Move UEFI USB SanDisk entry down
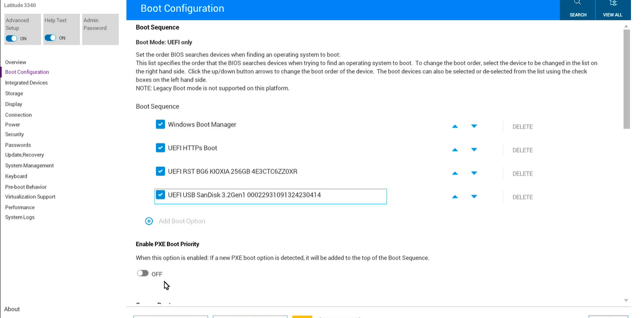This screenshot has width=644, height=318. point(474,196)
